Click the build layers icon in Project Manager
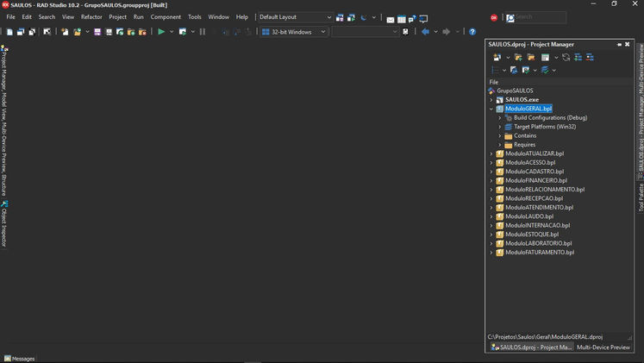Screen dimensions: 644x363 click(x=545, y=70)
